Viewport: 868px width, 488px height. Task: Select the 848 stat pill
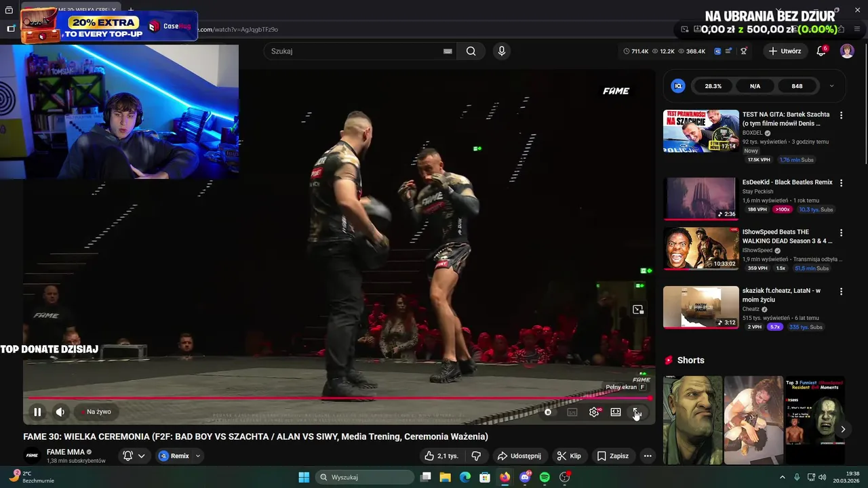797,86
